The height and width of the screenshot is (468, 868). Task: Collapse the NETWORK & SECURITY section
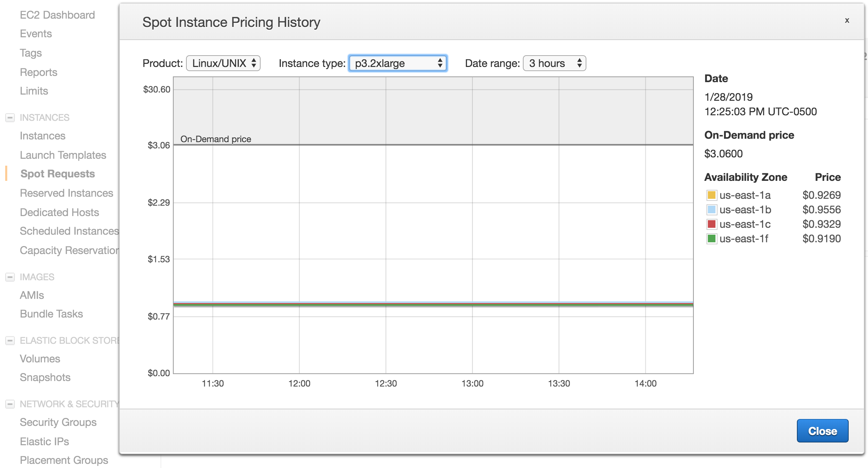[10, 404]
